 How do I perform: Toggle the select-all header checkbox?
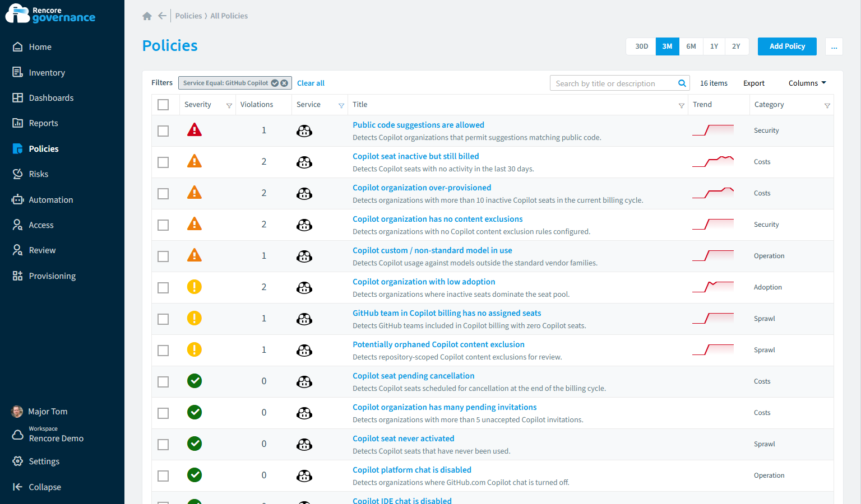click(x=163, y=105)
